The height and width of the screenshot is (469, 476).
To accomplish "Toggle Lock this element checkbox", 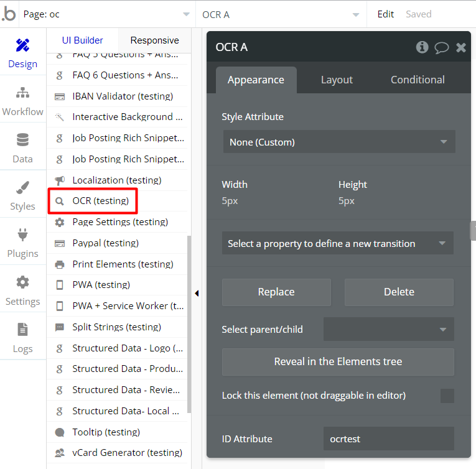I will tap(447, 396).
